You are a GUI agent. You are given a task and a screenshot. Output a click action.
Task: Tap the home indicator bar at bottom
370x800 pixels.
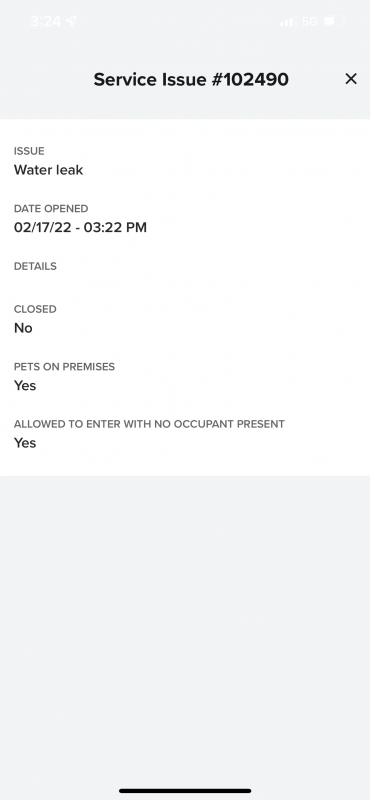[185, 791]
